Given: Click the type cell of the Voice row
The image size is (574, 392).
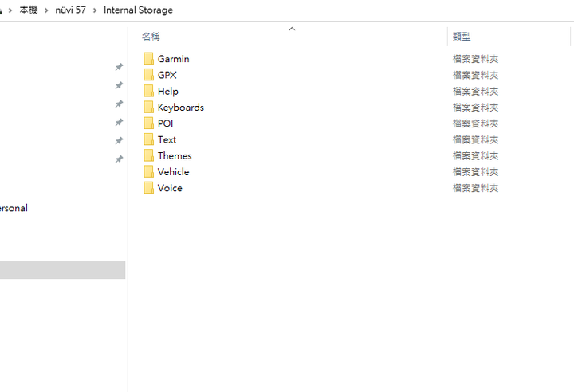Looking at the screenshot, I should [475, 188].
